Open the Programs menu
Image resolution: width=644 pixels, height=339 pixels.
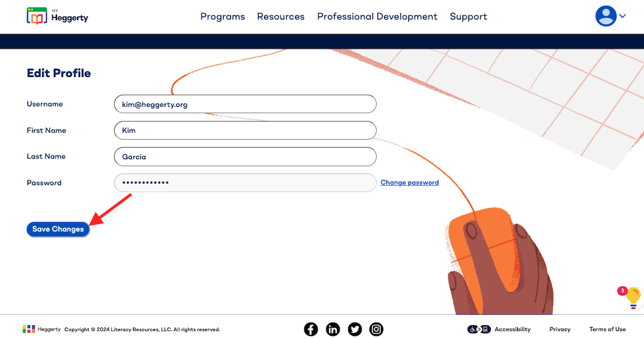click(x=222, y=16)
